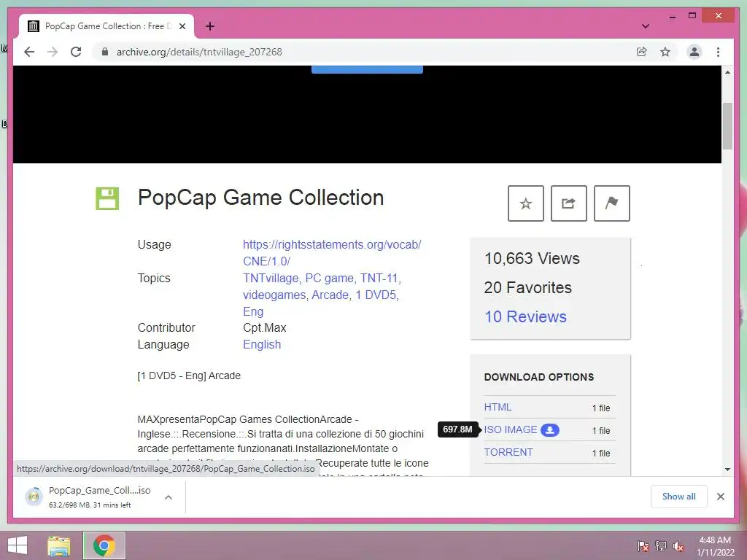Reload the archive.org page

(76, 52)
